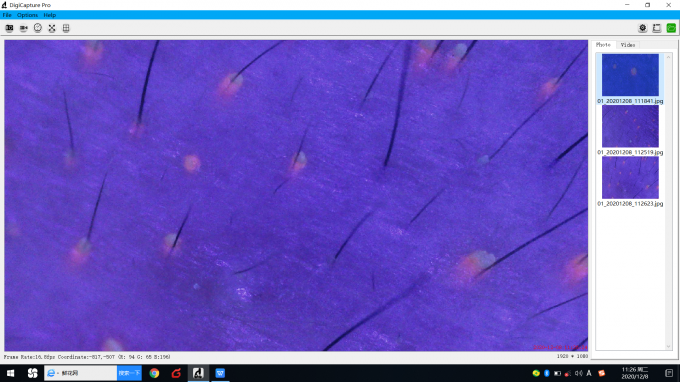Click the taskbar browser search box
Viewport: 680px width, 382px height.
(81, 373)
